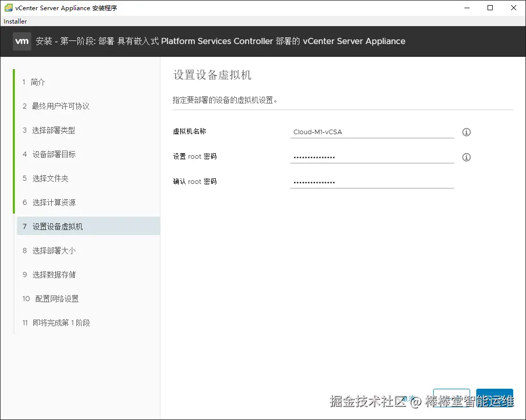Image resolution: width=526 pixels, height=420 pixels.
Task: Click the blue next button at the bottom
Action: pos(494,397)
